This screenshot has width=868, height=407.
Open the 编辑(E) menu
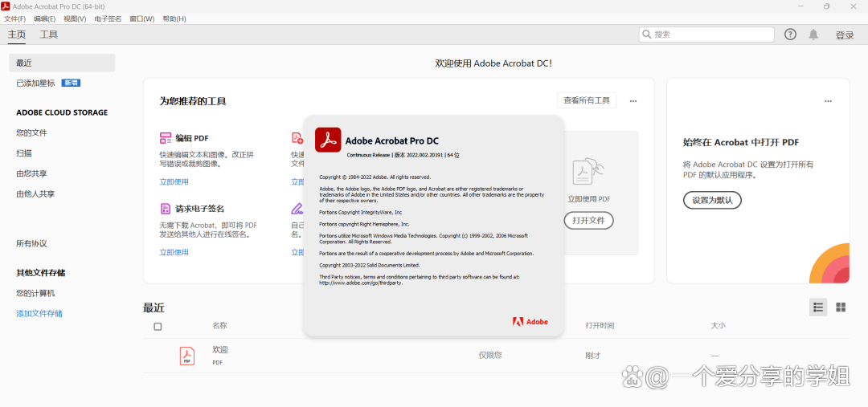[x=44, y=18]
